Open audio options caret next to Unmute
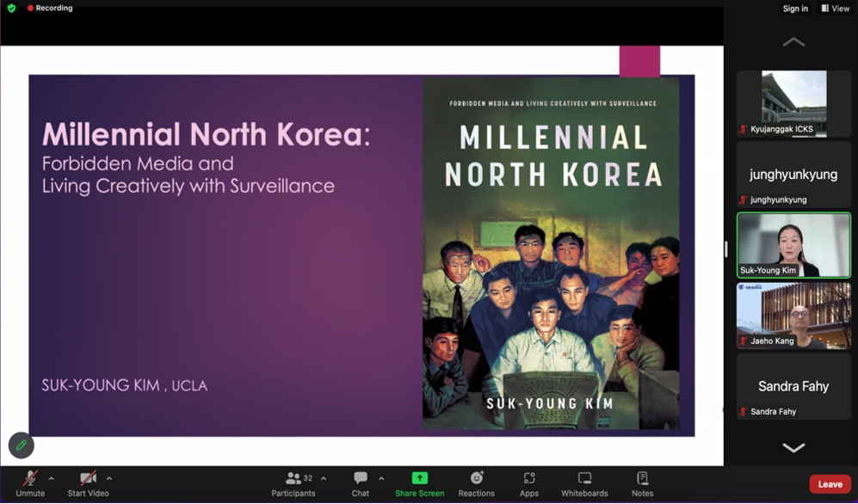 [51, 478]
